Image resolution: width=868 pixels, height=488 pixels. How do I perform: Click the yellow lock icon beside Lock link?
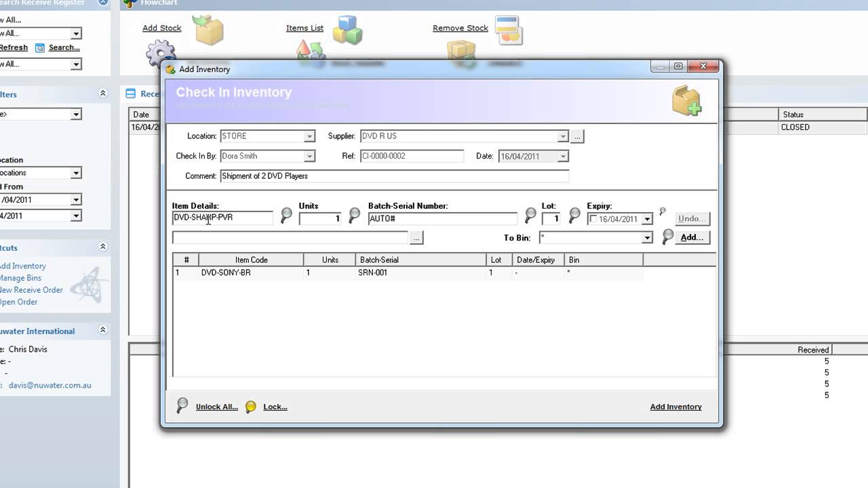[251, 407]
